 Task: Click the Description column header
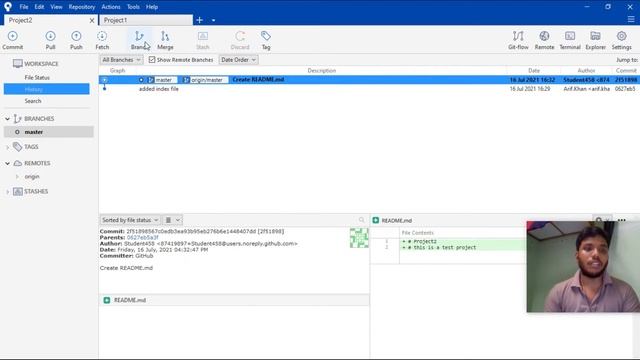pos(322,71)
